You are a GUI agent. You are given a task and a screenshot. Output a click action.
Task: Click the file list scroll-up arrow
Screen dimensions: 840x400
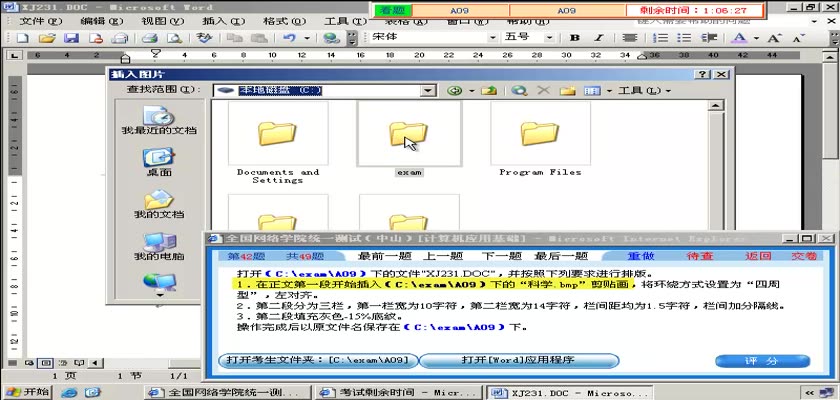[x=715, y=105]
